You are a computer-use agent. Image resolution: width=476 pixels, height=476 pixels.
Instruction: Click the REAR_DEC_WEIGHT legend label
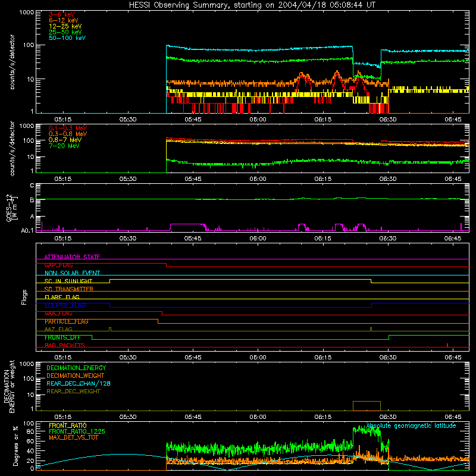pos(73,392)
